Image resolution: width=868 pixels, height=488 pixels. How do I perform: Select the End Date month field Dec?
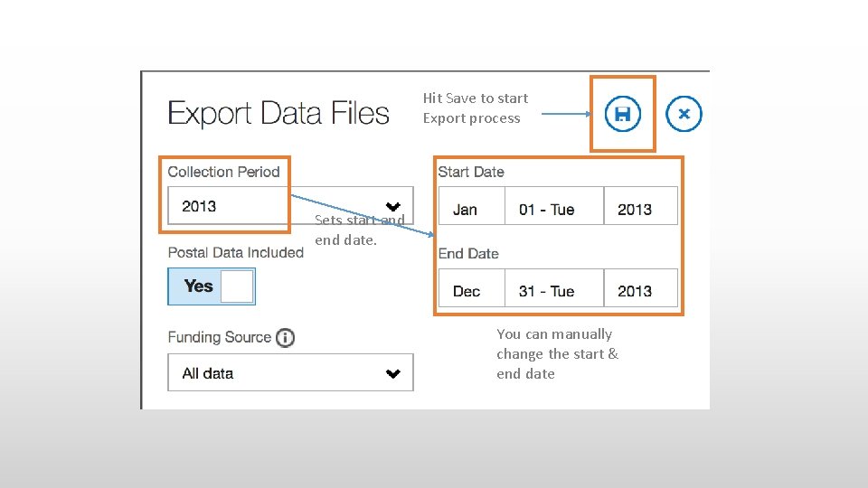[x=471, y=291]
